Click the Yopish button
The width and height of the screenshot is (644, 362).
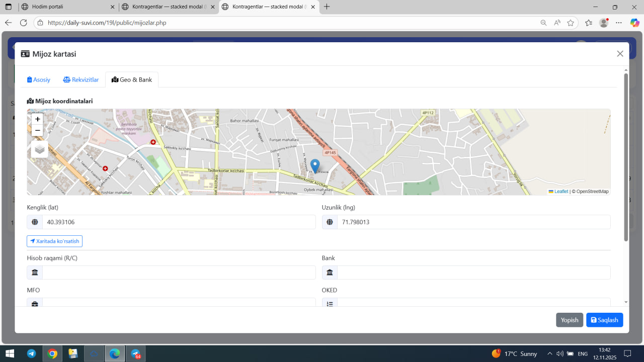click(x=569, y=320)
